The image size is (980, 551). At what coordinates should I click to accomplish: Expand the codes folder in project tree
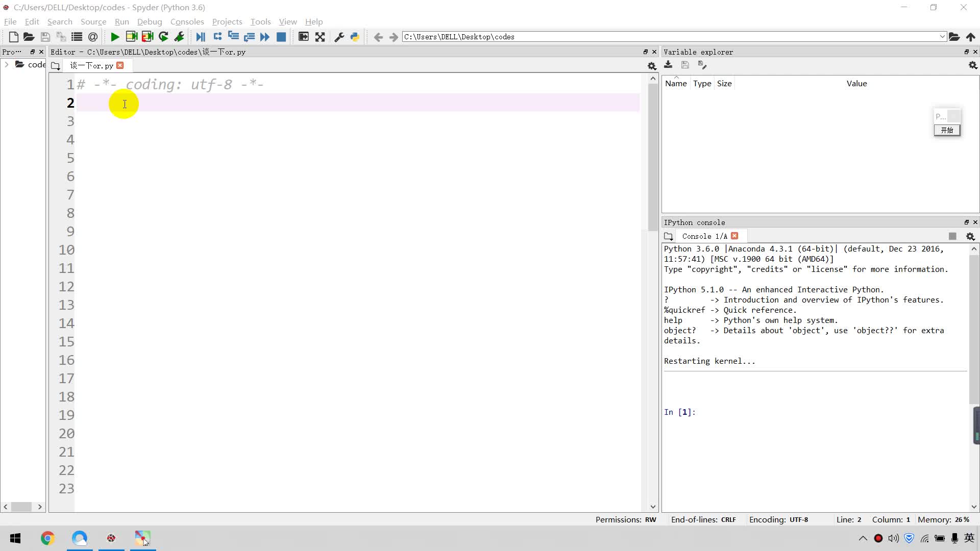(7, 64)
